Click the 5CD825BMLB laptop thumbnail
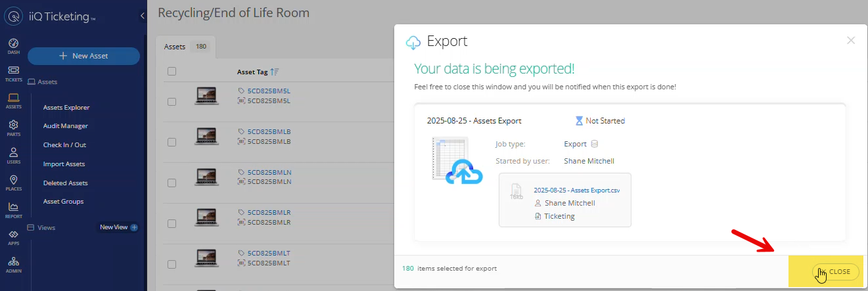The height and width of the screenshot is (291, 868). (x=207, y=136)
